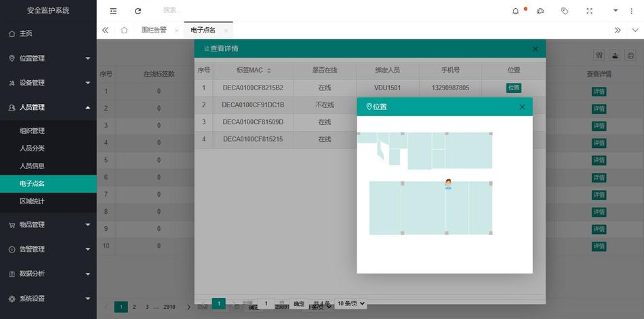
Task: Click the tag icon in header
Action: (x=565, y=11)
